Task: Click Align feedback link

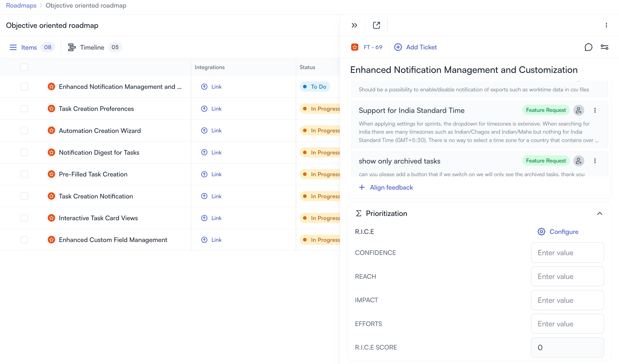Action: tap(386, 187)
